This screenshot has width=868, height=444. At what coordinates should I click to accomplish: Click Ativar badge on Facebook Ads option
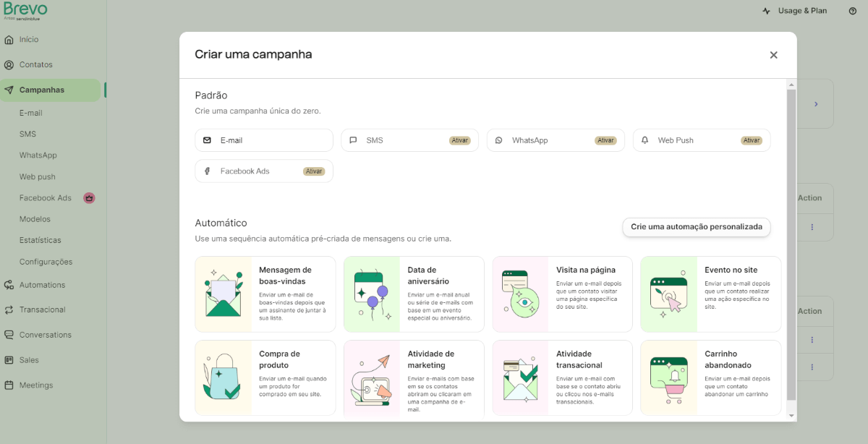pos(314,171)
